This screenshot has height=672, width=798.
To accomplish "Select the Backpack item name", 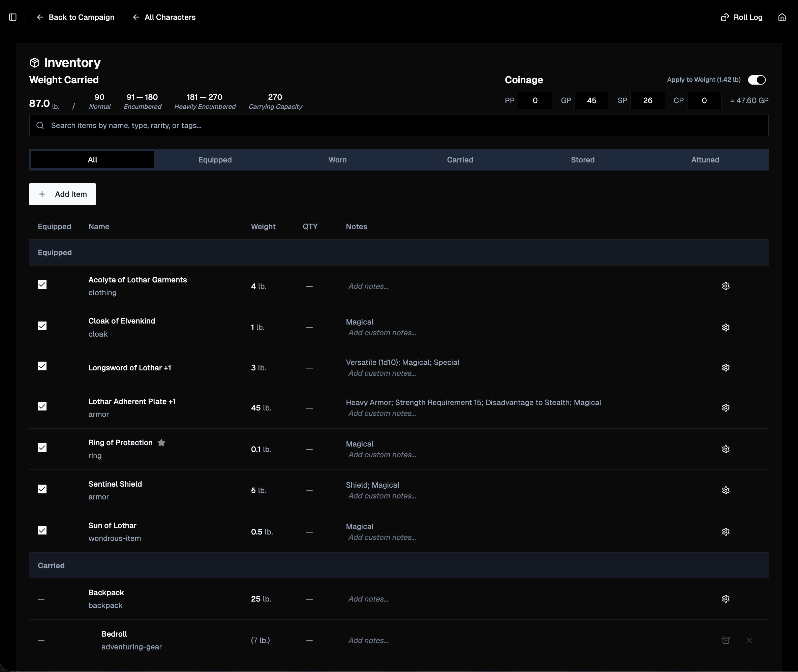I will point(106,593).
